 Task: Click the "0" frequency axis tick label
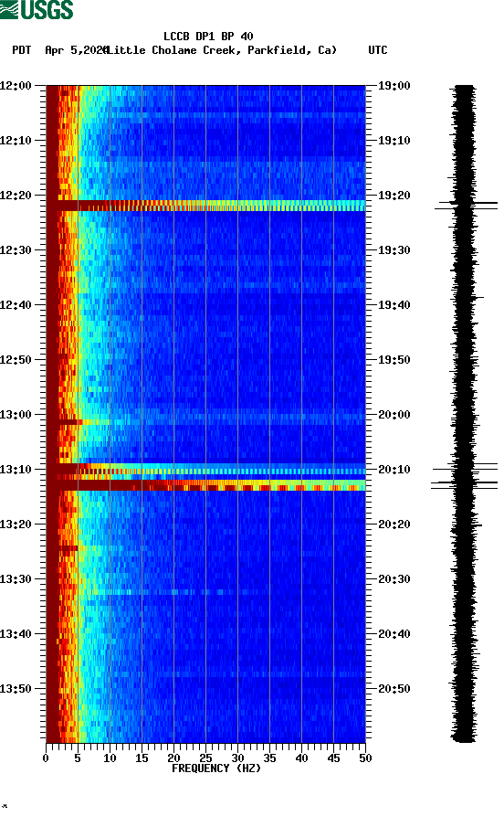pos(46,758)
